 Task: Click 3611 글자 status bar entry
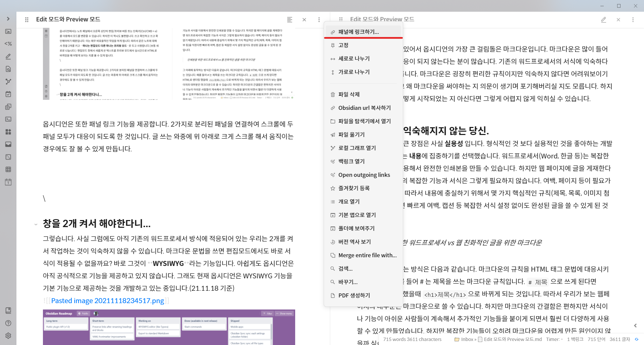[x=620, y=339]
